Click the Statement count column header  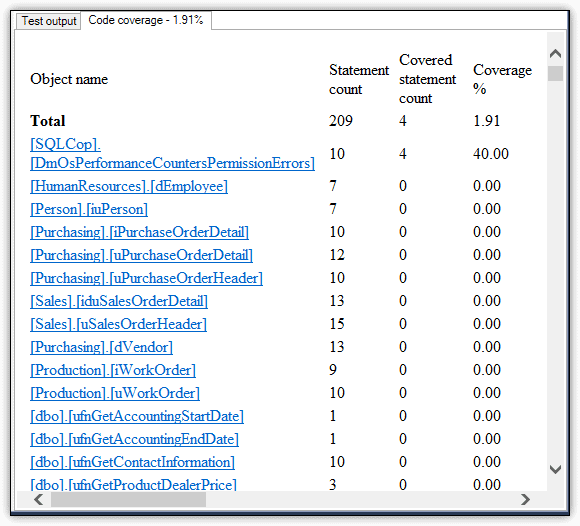[x=359, y=80]
